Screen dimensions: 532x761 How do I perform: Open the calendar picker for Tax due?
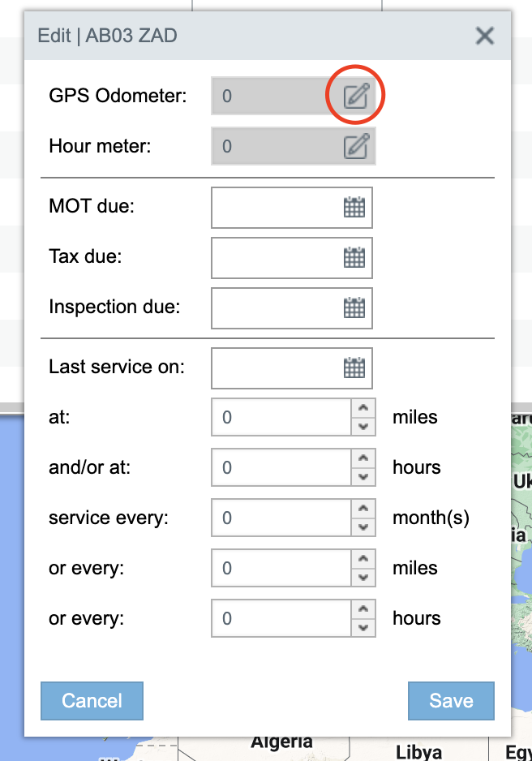354,257
